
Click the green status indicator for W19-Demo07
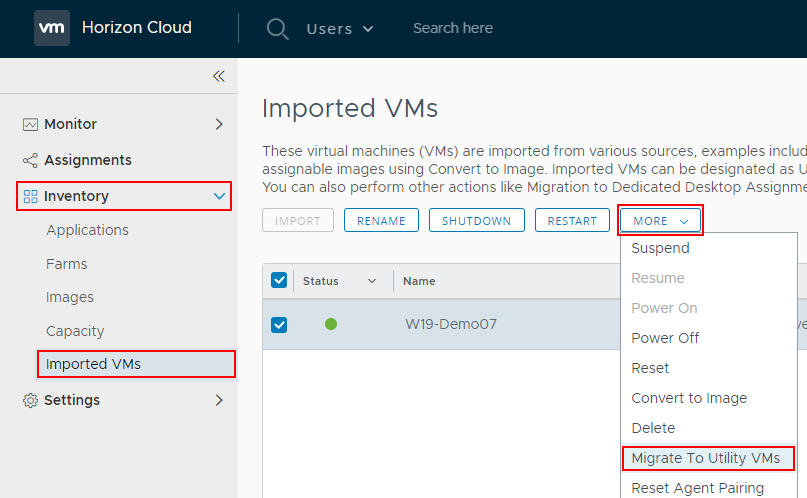point(331,324)
